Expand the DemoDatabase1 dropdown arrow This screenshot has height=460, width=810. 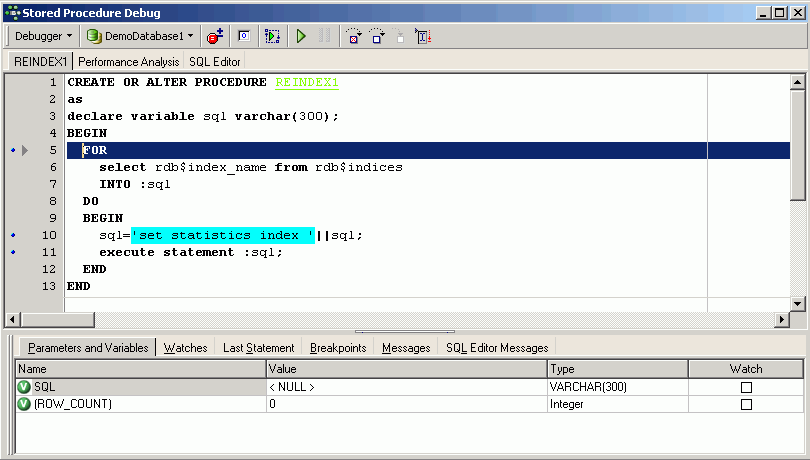(191, 36)
